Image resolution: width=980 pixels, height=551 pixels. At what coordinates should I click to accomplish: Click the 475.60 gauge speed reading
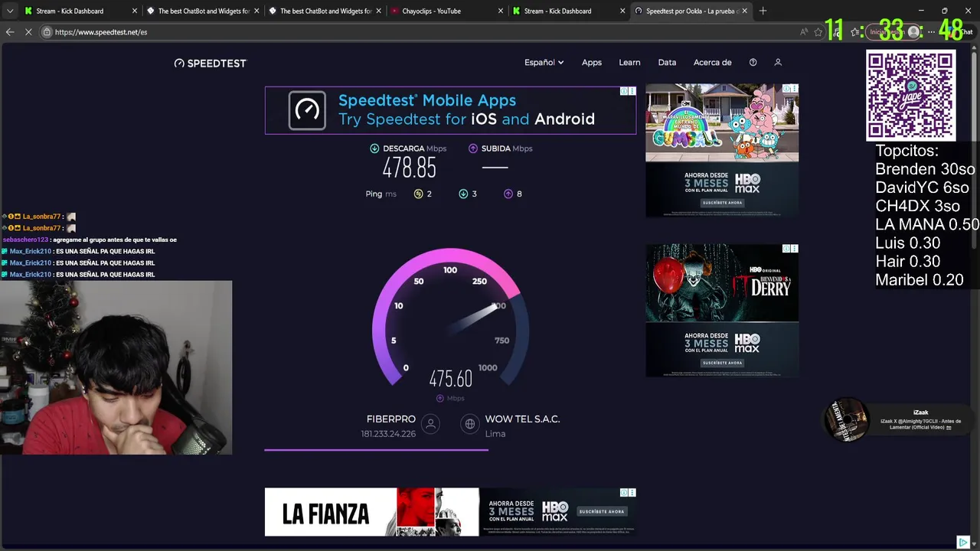click(450, 379)
